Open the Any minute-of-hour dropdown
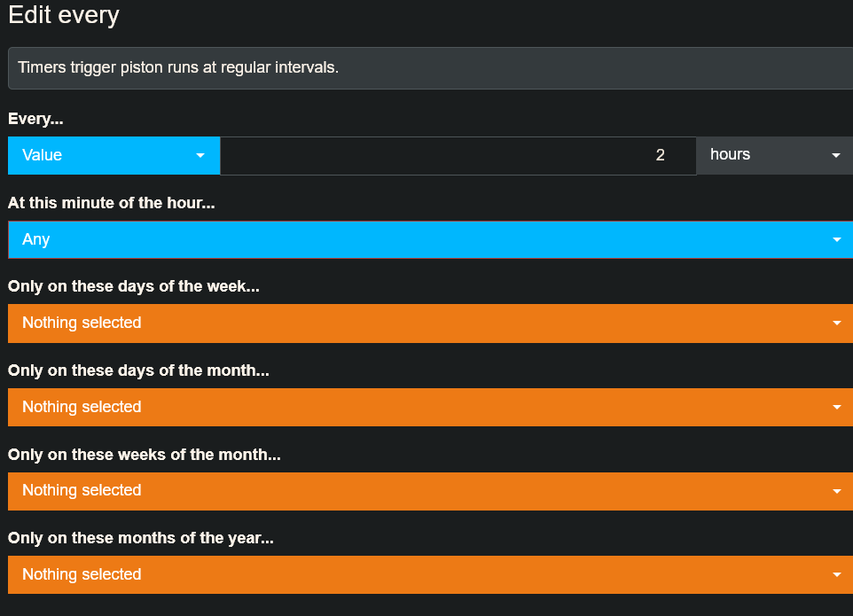 click(x=430, y=240)
